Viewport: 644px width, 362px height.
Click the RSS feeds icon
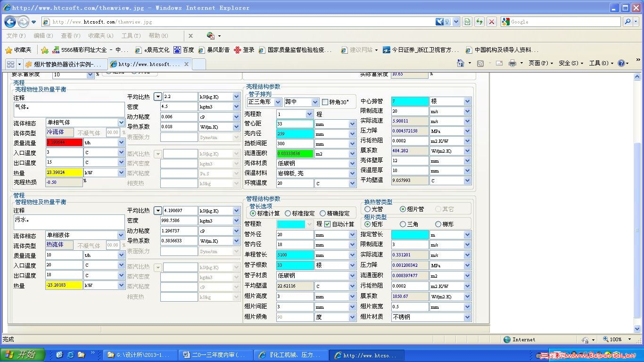coord(480,63)
